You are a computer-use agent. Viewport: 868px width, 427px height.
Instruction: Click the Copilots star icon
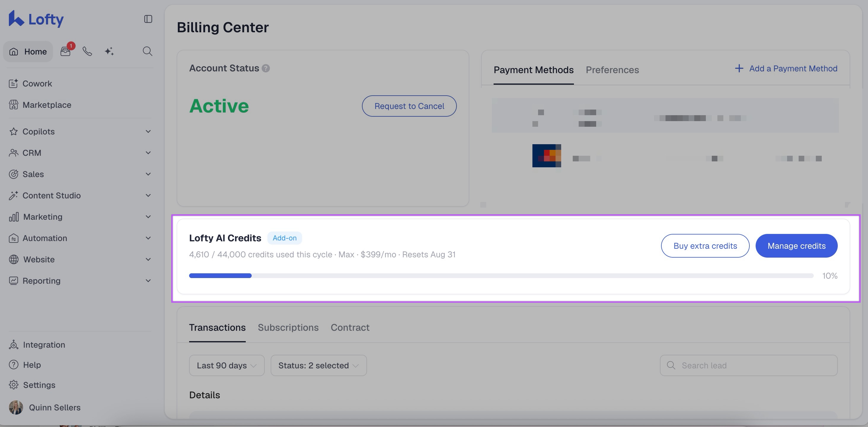click(x=13, y=131)
